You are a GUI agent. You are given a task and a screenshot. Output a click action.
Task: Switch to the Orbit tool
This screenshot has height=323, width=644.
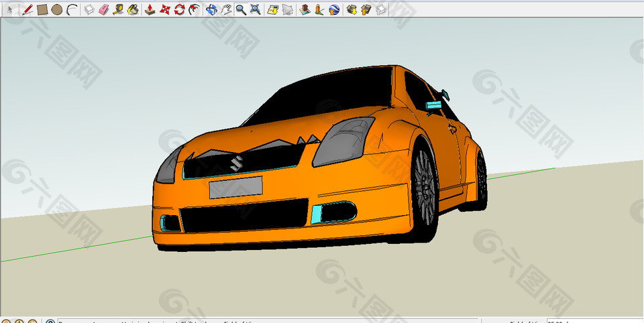pyautogui.click(x=211, y=9)
